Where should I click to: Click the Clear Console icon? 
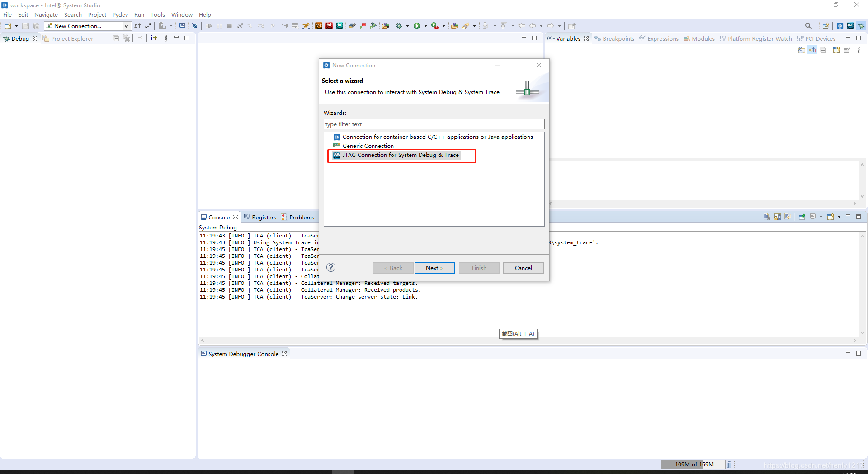click(767, 217)
